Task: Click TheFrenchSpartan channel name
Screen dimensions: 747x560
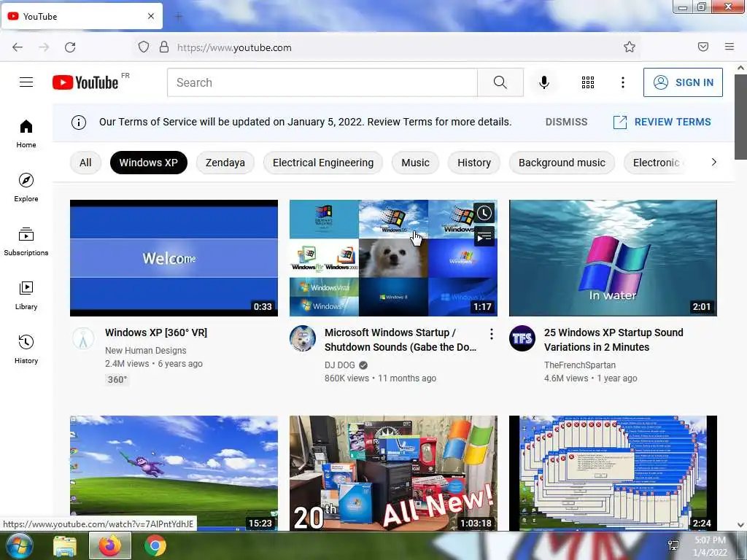Action: point(580,365)
